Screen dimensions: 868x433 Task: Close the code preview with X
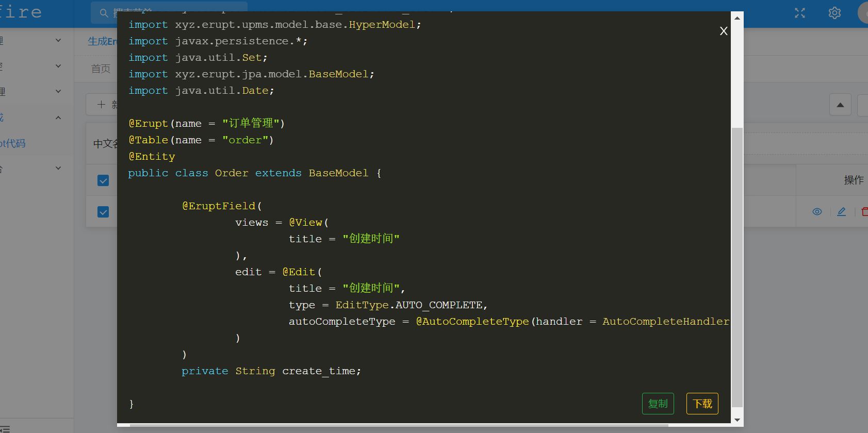[724, 31]
